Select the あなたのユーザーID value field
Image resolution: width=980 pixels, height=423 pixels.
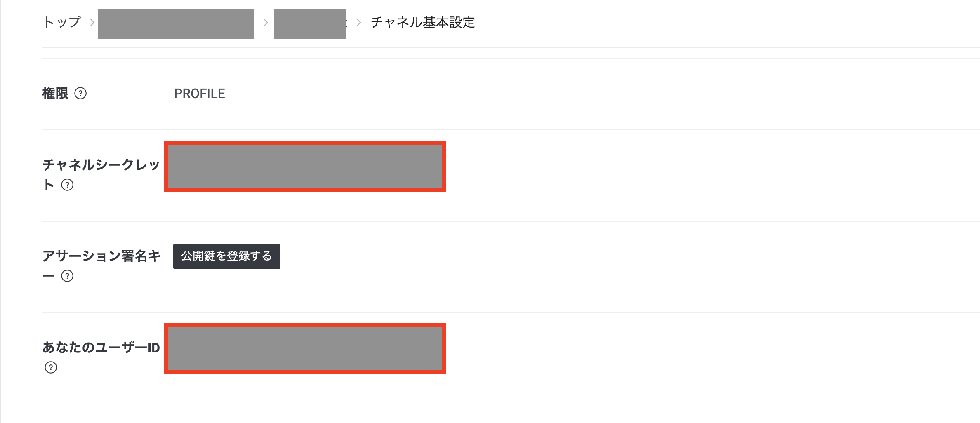click(x=305, y=349)
